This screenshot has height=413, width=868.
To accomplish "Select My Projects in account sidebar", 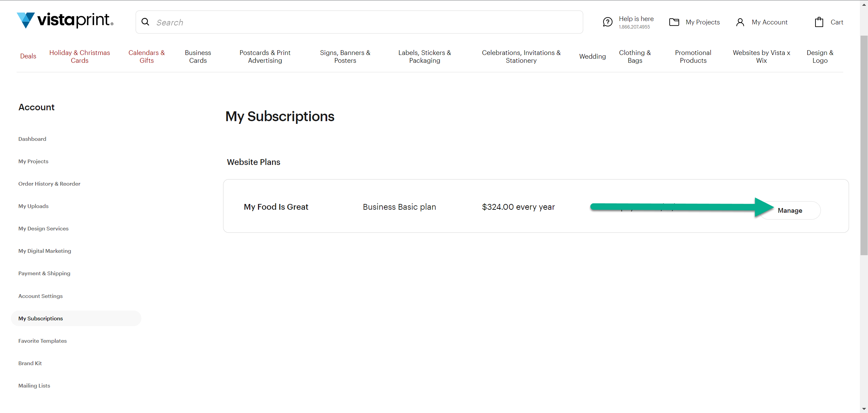I will (x=33, y=161).
